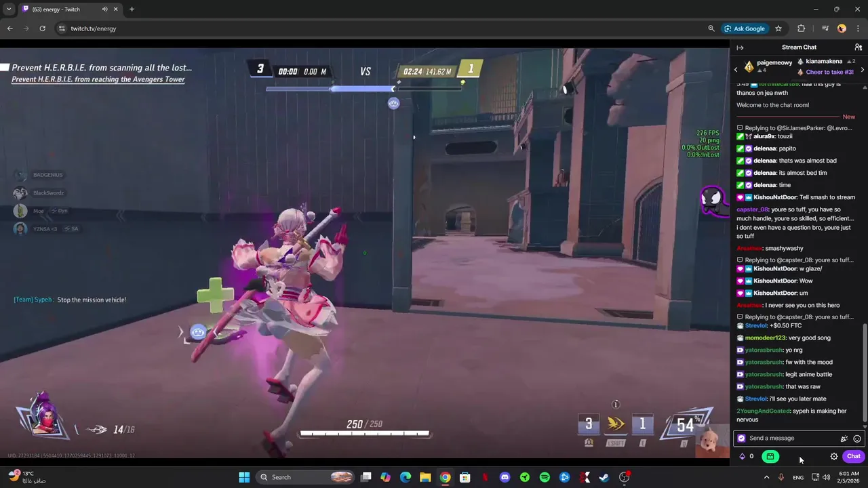Open the Chrome profile avatar
868x488 pixels.
[842, 28]
